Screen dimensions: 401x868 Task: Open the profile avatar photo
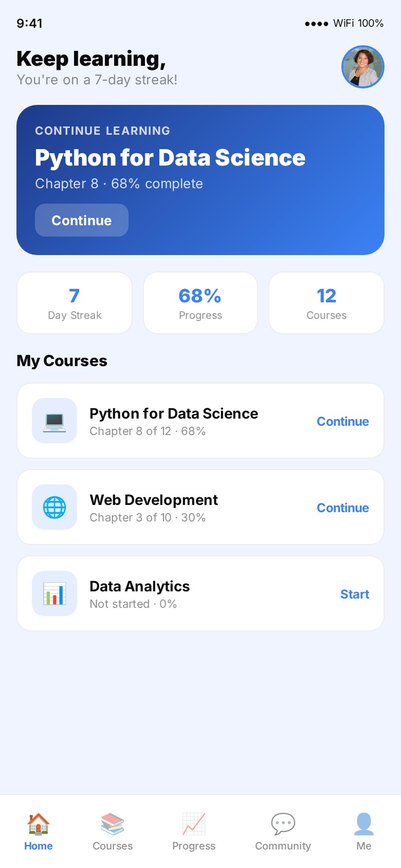click(363, 67)
